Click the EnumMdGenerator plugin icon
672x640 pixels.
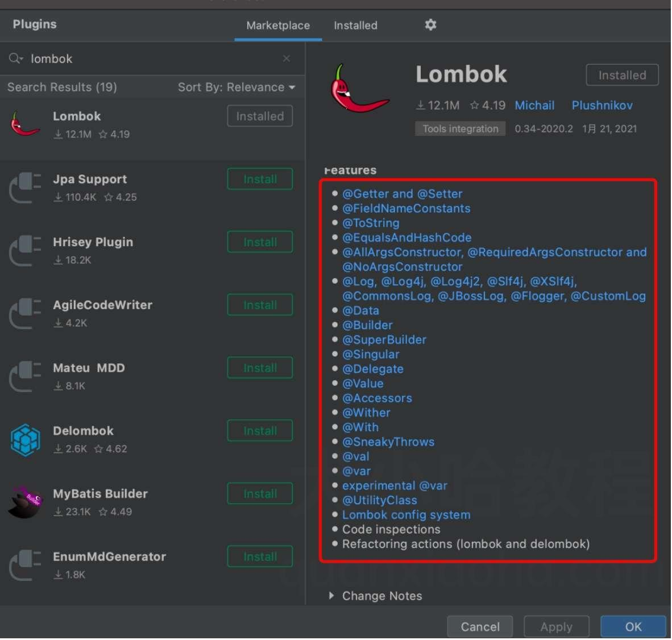pyautogui.click(x=25, y=566)
